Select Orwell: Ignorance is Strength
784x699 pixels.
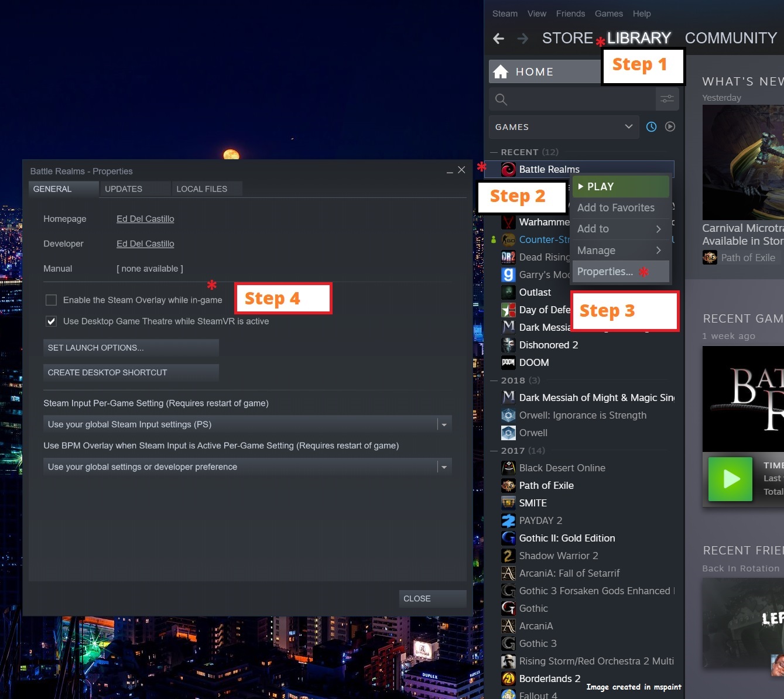click(x=582, y=415)
